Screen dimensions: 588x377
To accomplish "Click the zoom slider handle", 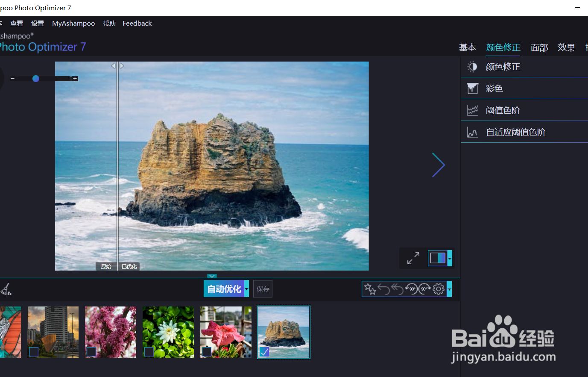I will (36, 79).
